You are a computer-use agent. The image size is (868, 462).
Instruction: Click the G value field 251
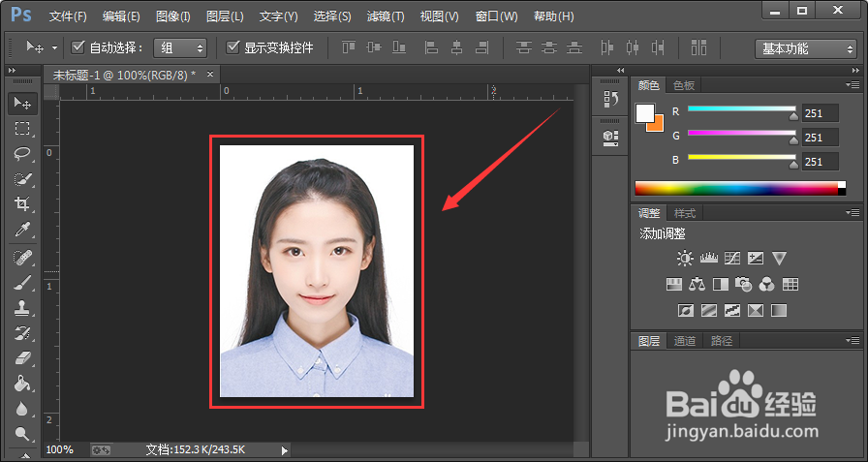[820, 138]
